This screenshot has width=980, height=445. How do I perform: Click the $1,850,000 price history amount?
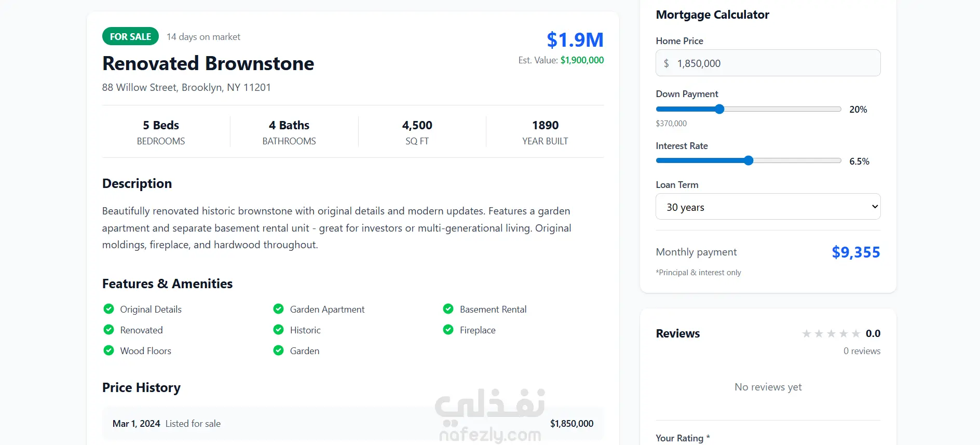(x=571, y=424)
